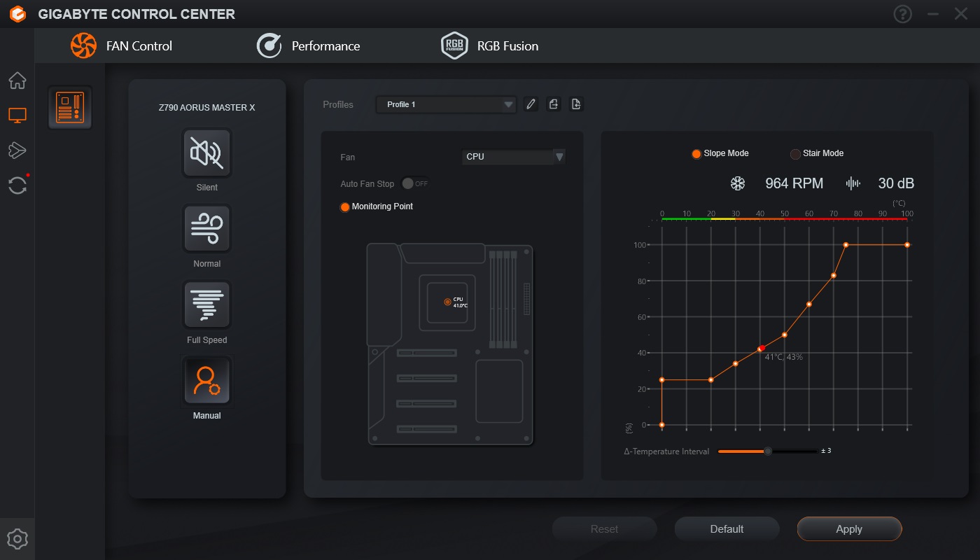Click the curve point at 75°C, 100%

[846, 245]
